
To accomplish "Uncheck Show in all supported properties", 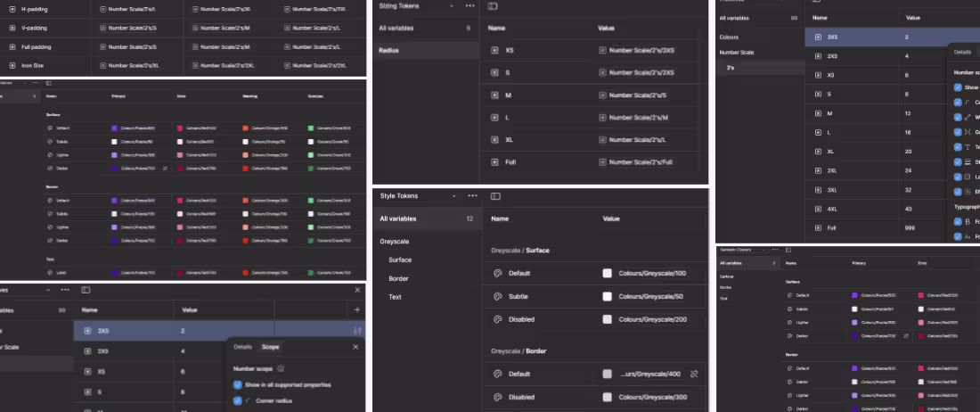I will pyautogui.click(x=238, y=384).
